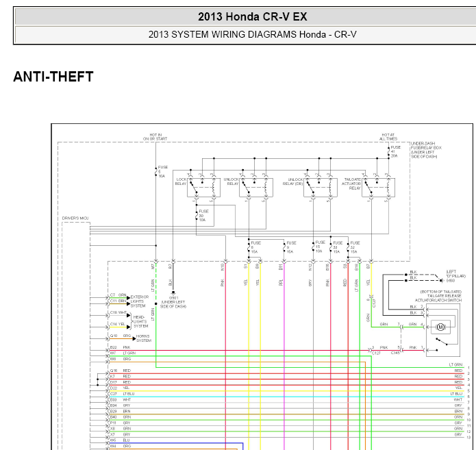The image size is (476, 450).
Task: Click the "X7 GRY" terminal label
Action: point(121,434)
